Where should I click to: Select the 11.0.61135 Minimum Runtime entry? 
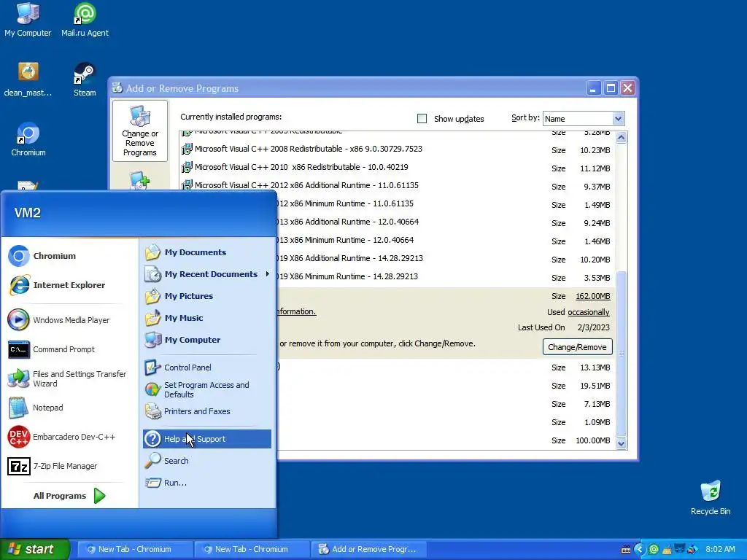pyautogui.click(x=446, y=204)
